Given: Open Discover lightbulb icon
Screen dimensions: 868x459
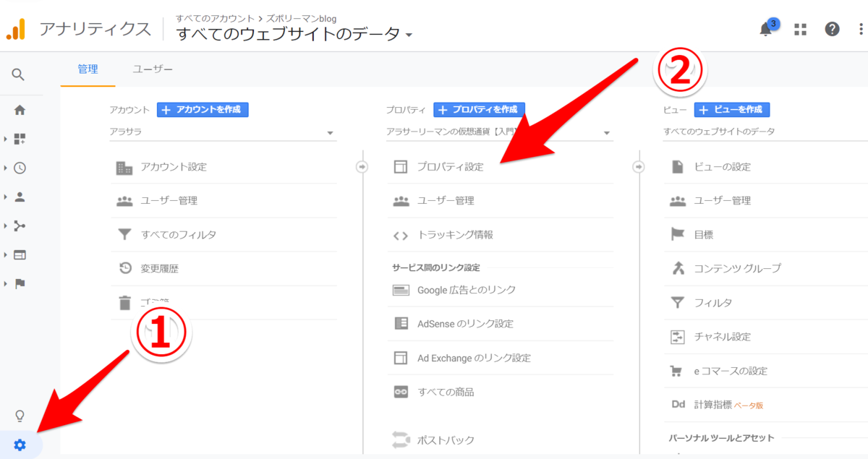Looking at the screenshot, I should coord(20,416).
